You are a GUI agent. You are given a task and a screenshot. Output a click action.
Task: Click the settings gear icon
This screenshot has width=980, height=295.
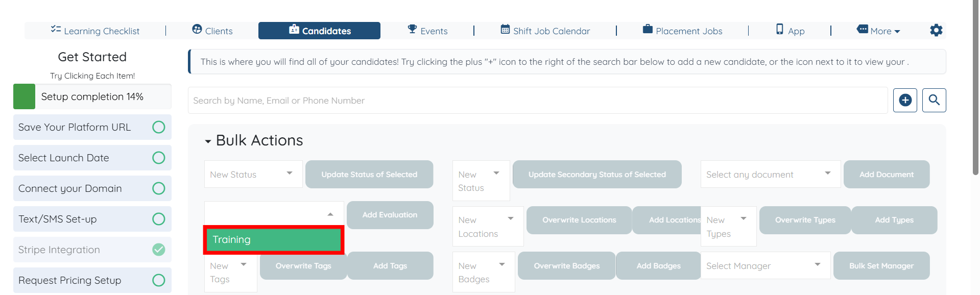[936, 31]
